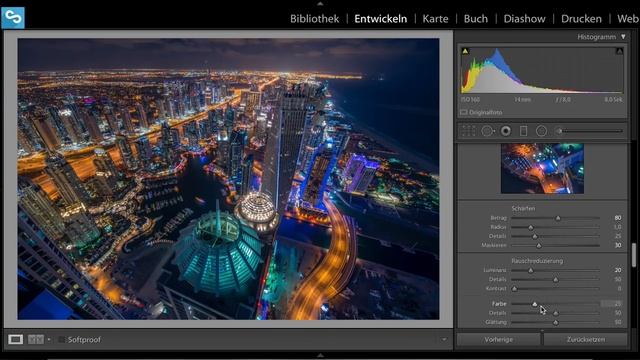Screen dimensions: 640x360
Task: Click the Betrag value 80
Action: [618, 218]
